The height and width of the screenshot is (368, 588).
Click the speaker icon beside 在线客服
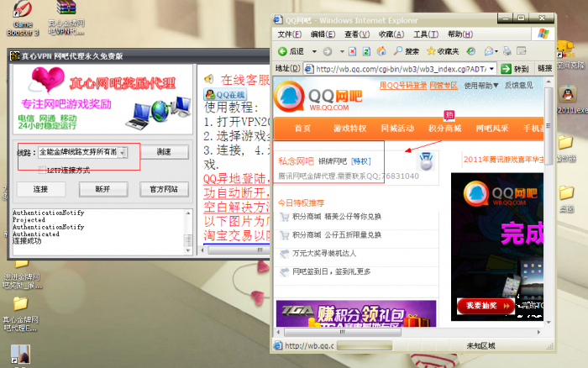click(209, 79)
